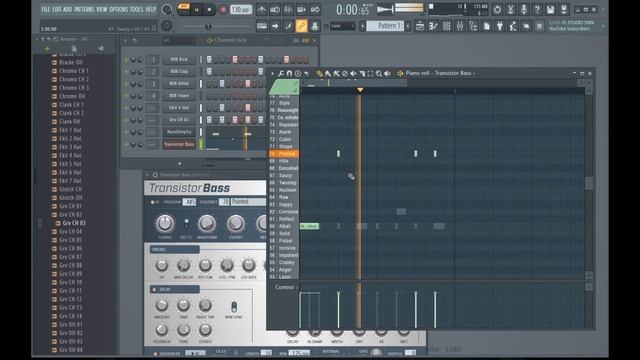Open the Playlist window from toolbar
This screenshot has width=640, height=360.
[x=420, y=26]
